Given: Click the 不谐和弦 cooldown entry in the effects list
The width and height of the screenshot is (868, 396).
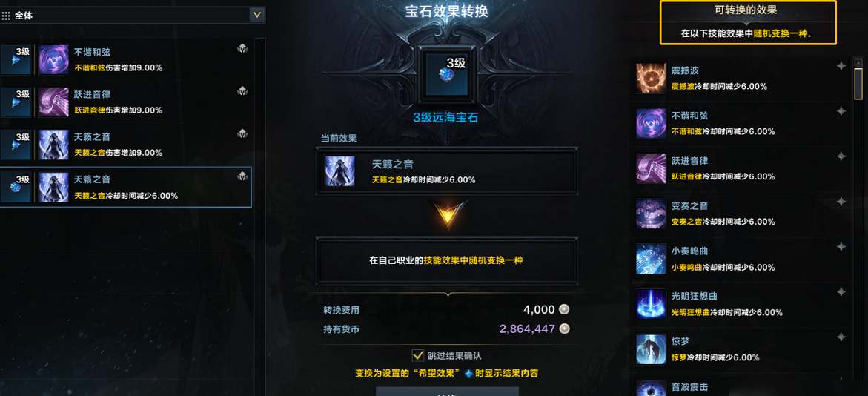Looking at the screenshot, I should pyautogui.click(x=742, y=123).
